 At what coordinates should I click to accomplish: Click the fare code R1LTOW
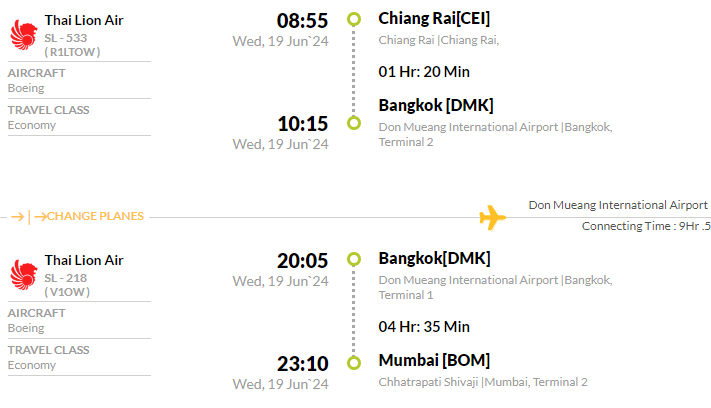point(72,52)
